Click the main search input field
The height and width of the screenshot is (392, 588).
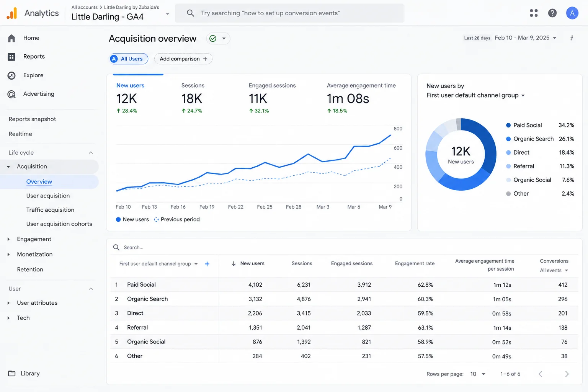pos(289,13)
